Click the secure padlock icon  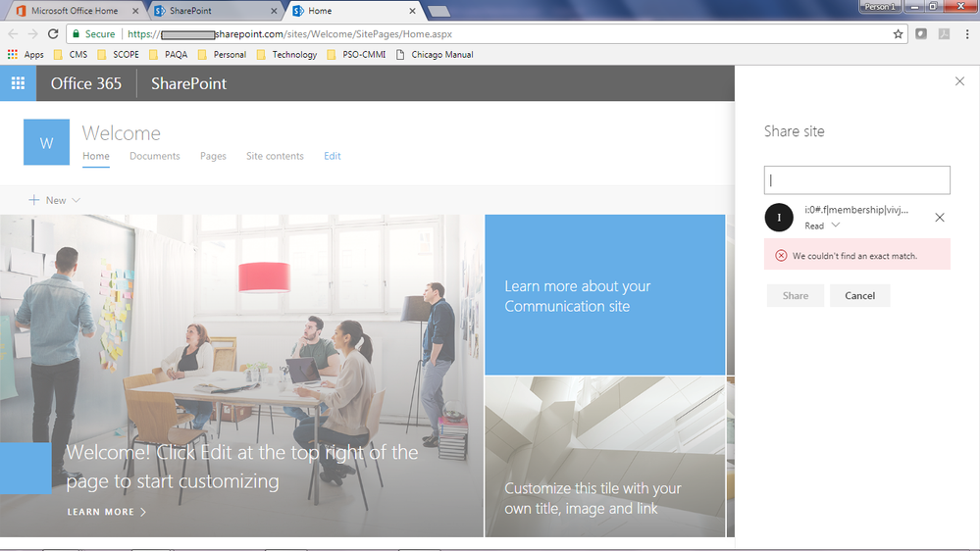click(x=77, y=33)
